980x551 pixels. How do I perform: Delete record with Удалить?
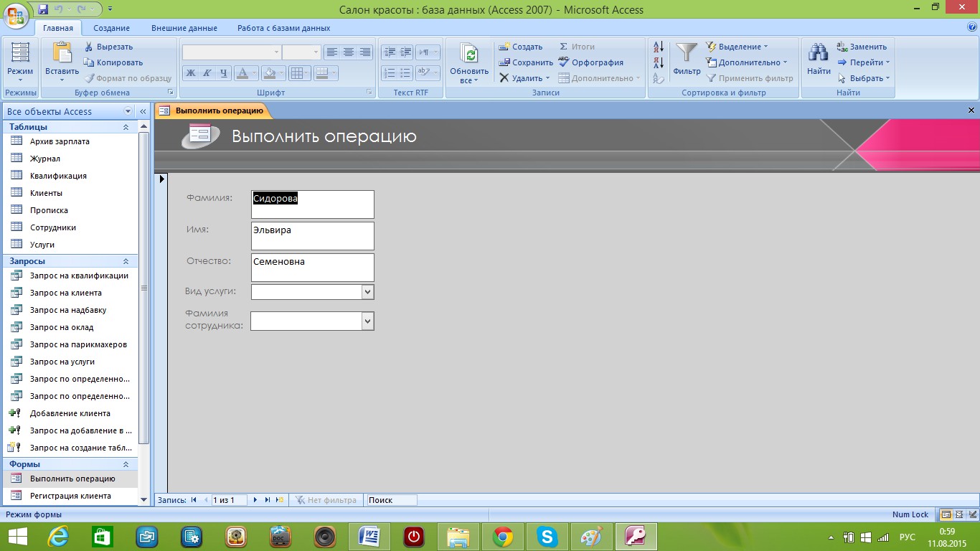[x=524, y=78]
